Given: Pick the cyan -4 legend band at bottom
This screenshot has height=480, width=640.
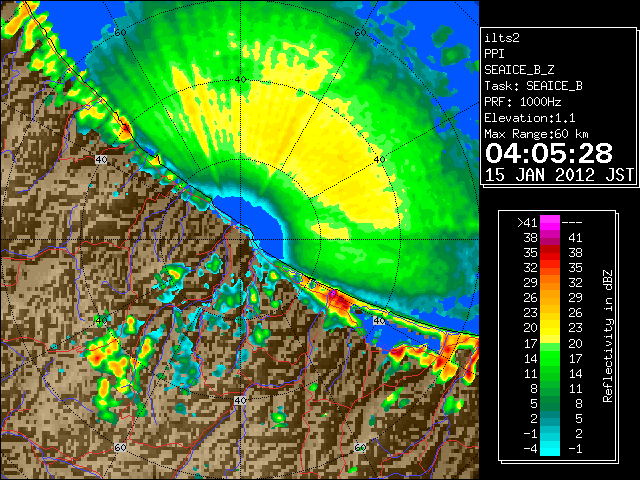Looking at the screenshot, I should tap(550, 449).
